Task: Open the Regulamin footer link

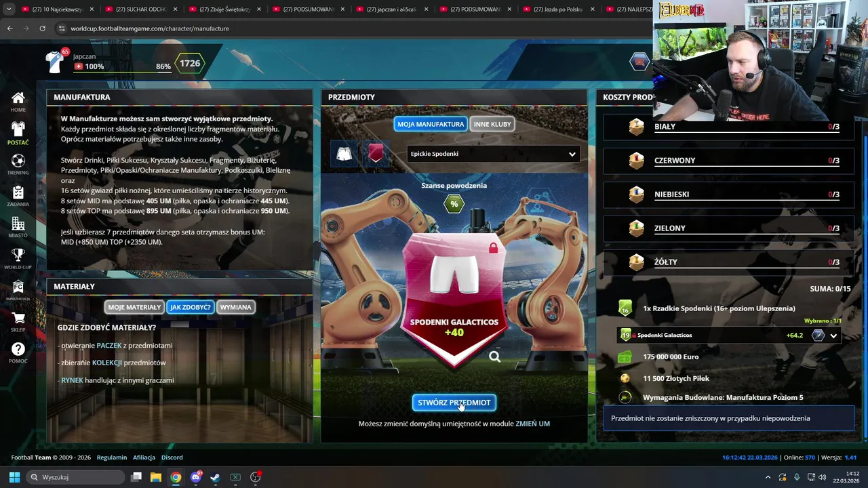Action: (x=112, y=457)
